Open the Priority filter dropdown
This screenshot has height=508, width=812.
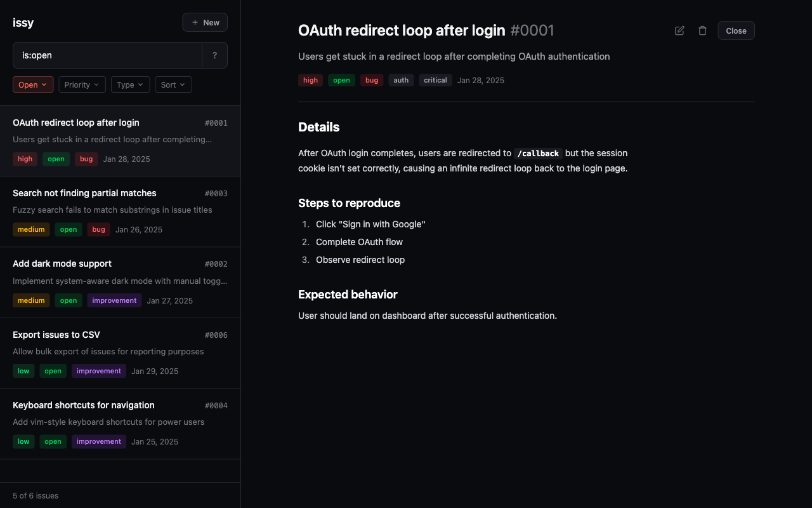82,84
